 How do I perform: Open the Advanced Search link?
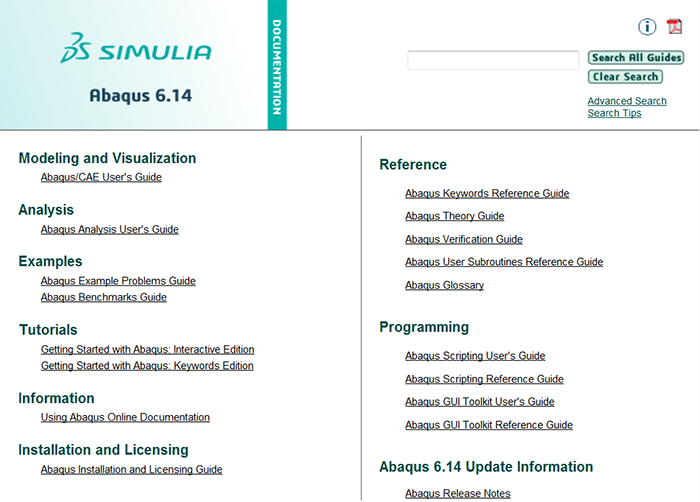(x=626, y=101)
